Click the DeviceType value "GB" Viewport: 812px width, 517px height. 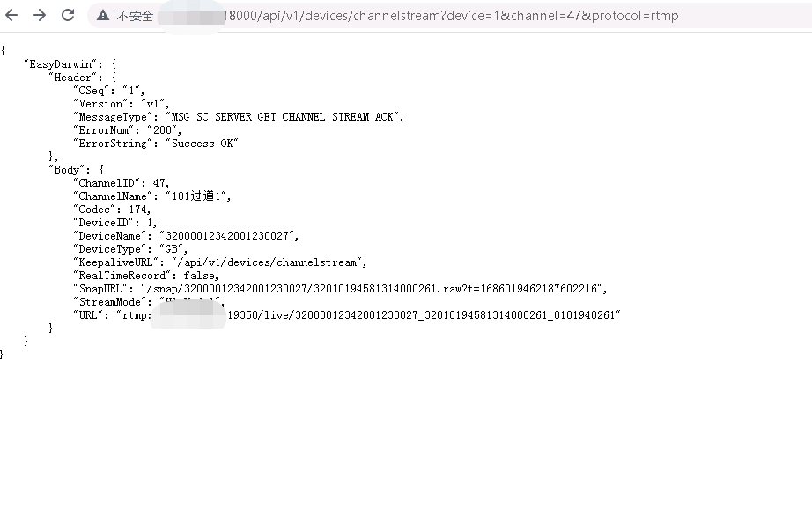tap(172, 249)
